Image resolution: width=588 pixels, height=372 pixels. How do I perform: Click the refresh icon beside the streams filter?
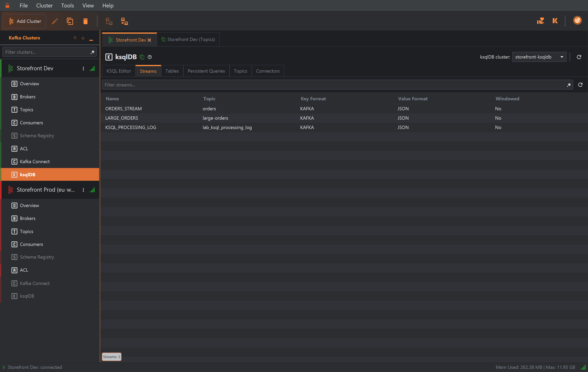pyautogui.click(x=580, y=85)
